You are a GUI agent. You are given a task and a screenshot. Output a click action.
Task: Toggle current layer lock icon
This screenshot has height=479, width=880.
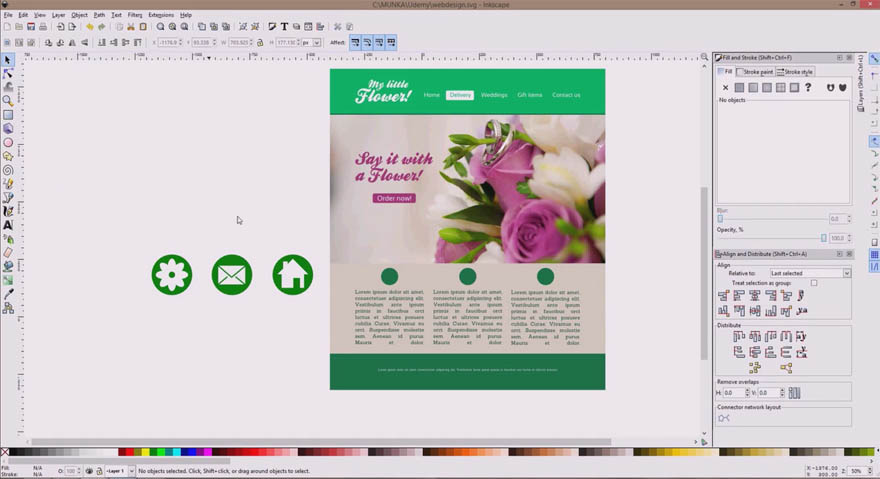[x=99, y=471]
